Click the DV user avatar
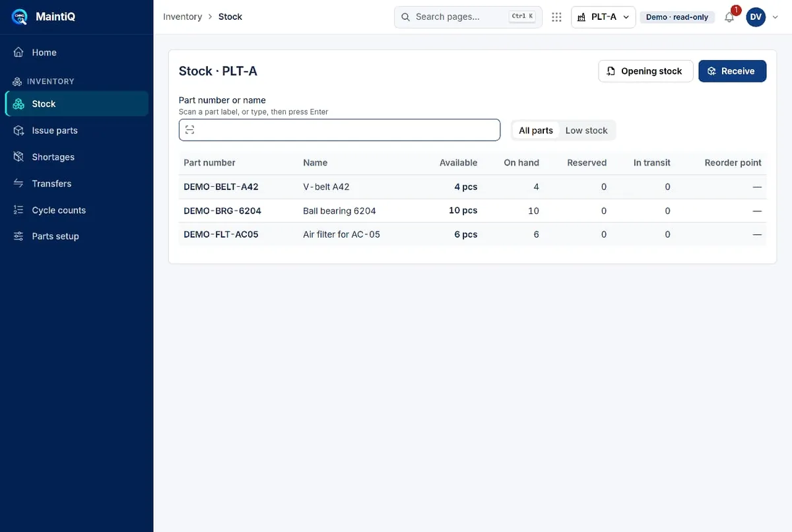This screenshot has height=532, width=792. tap(756, 17)
